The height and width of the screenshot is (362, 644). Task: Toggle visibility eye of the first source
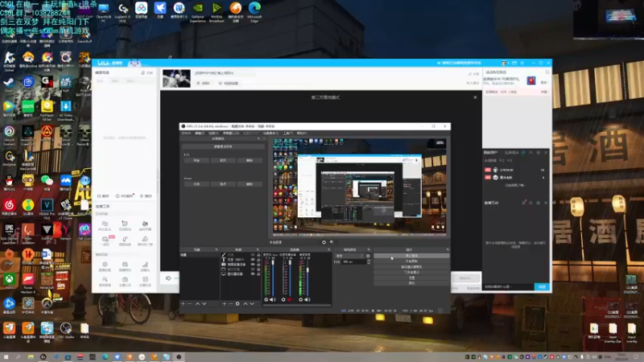point(251,255)
